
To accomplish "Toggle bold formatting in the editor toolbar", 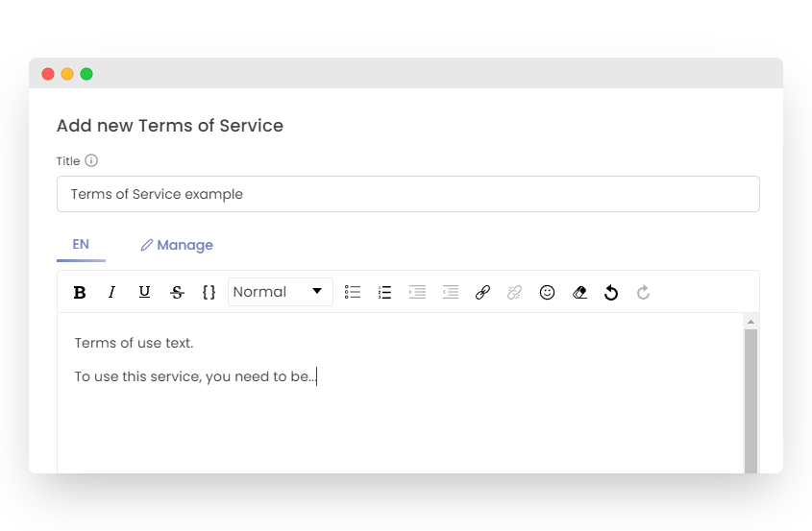I will [x=80, y=293].
